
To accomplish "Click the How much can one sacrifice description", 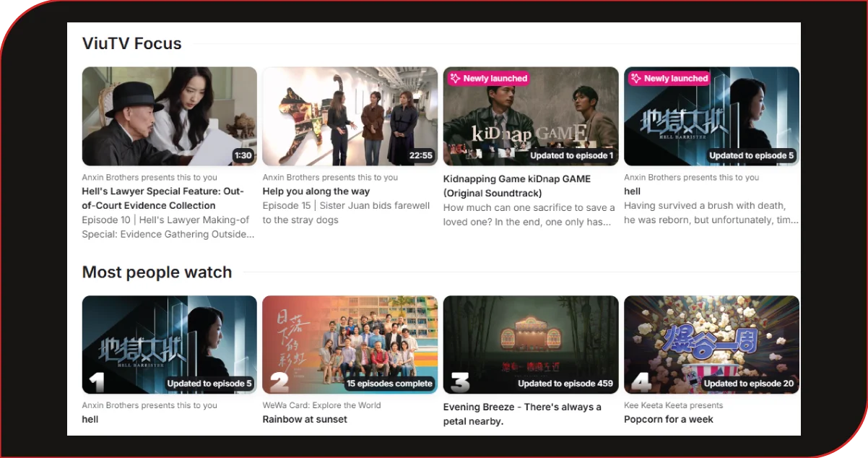I will pyautogui.click(x=529, y=215).
